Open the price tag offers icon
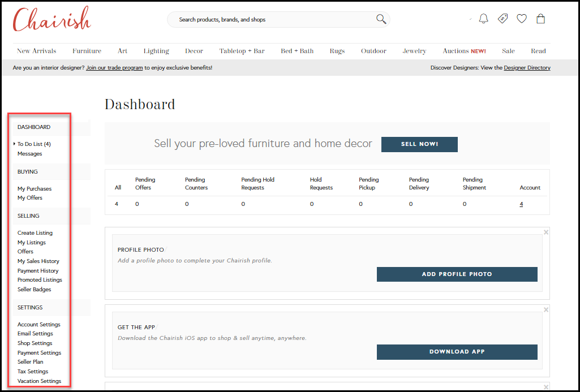This screenshot has height=392, width=580. pyautogui.click(x=502, y=19)
